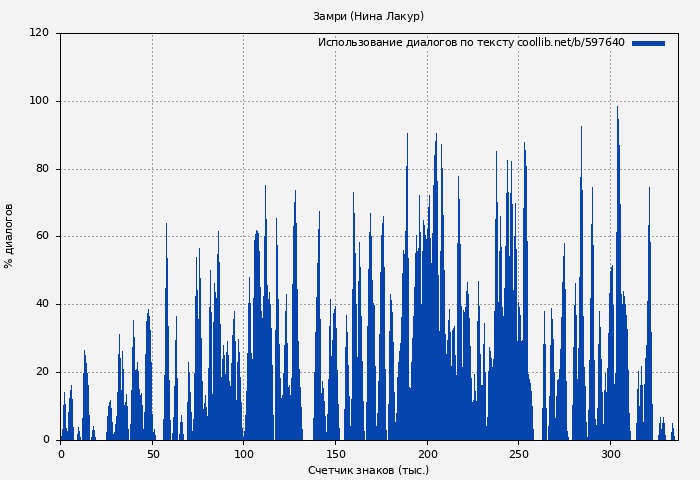This screenshot has width=700, height=480.
Task: Click the chart title "Замри (Нина Лакур)"
Action: pos(368,16)
